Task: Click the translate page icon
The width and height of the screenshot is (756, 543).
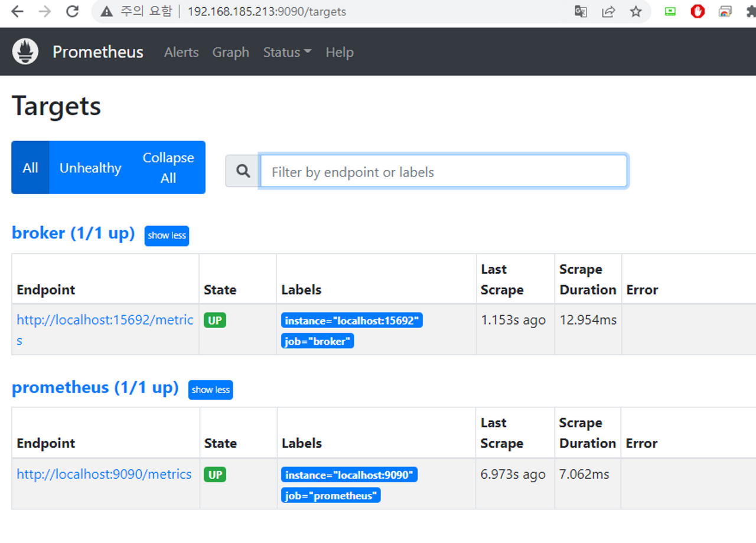Action: pyautogui.click(x=581, y=11)
